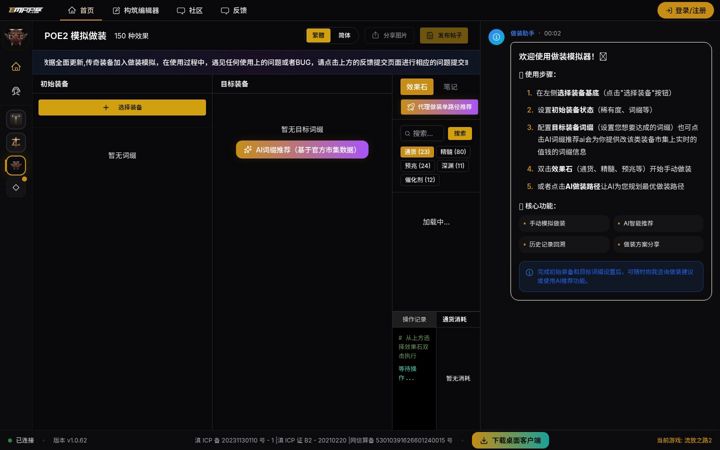Click the 做装方案分享 feature chip
Image resolution: width=720 pixels, height=450 pixels.
point(658,244)
